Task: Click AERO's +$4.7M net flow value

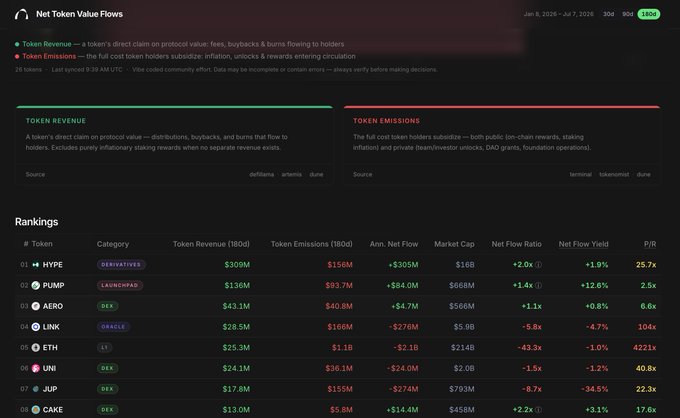Action: coord(405,306)
